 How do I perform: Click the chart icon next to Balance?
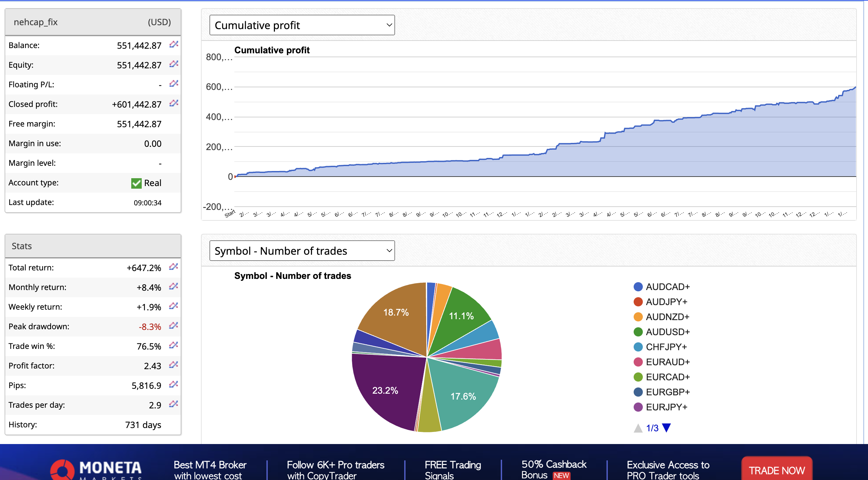(173, 44)
